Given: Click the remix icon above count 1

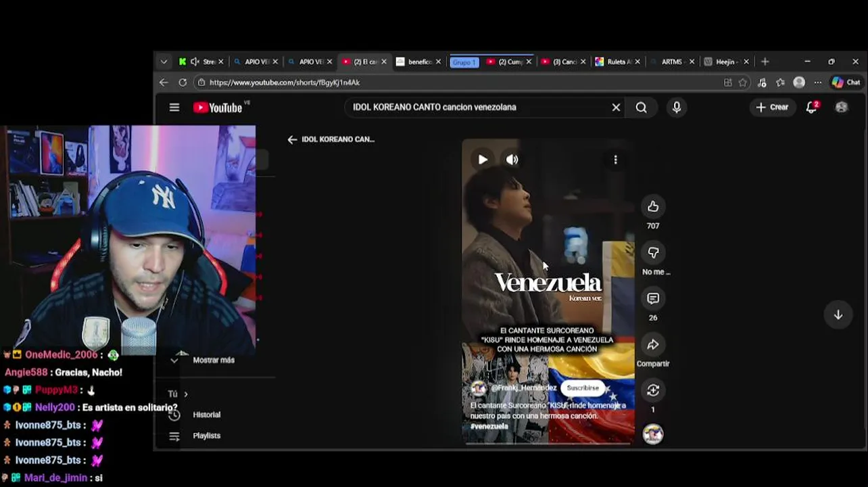Looking at the screenshot, I should pyautogui.click(x=653, y=390).
